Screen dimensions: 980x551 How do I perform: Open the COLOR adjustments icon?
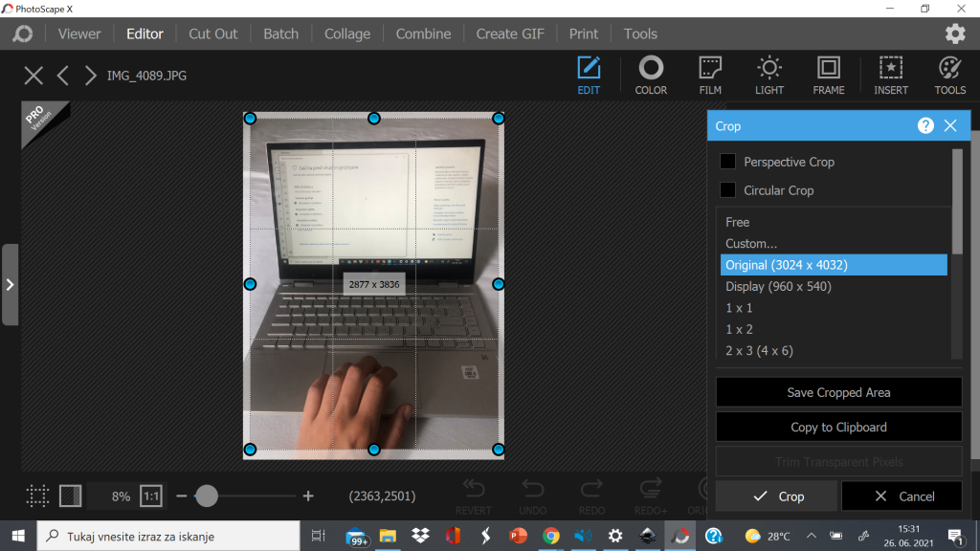pyautogui.click(x=651, y=75)
